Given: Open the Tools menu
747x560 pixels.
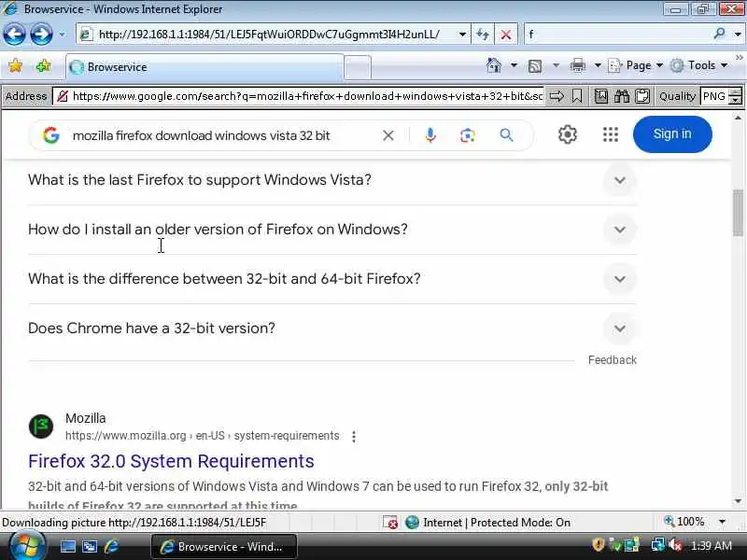Looking at the screenshot, I should coord(698,65).
